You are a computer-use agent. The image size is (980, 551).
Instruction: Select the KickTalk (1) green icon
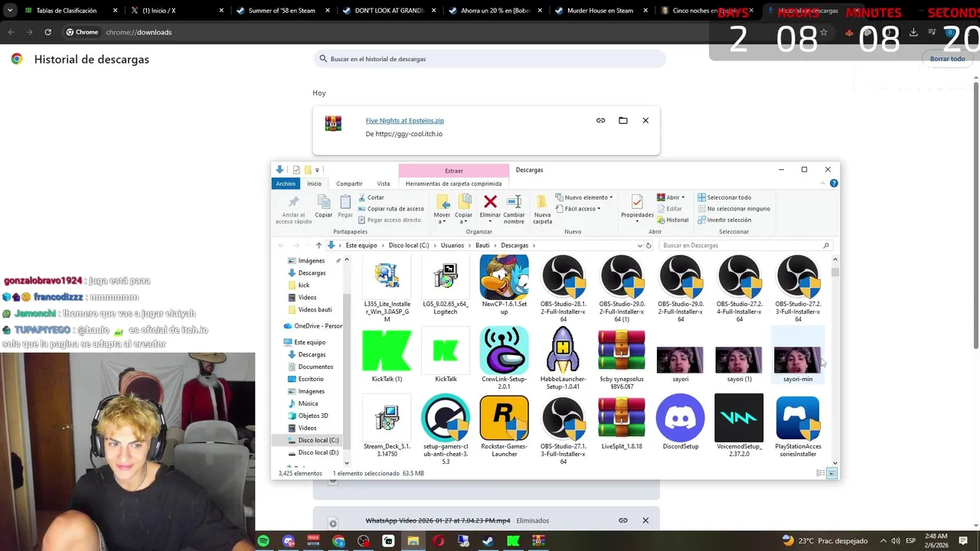point(387,350)
